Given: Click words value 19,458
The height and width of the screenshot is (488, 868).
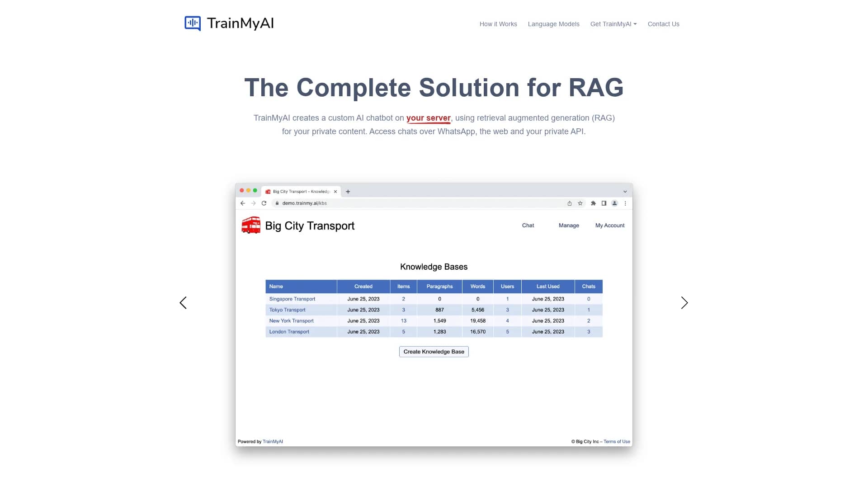Looking at the screenshot, I should coord(478,321).
